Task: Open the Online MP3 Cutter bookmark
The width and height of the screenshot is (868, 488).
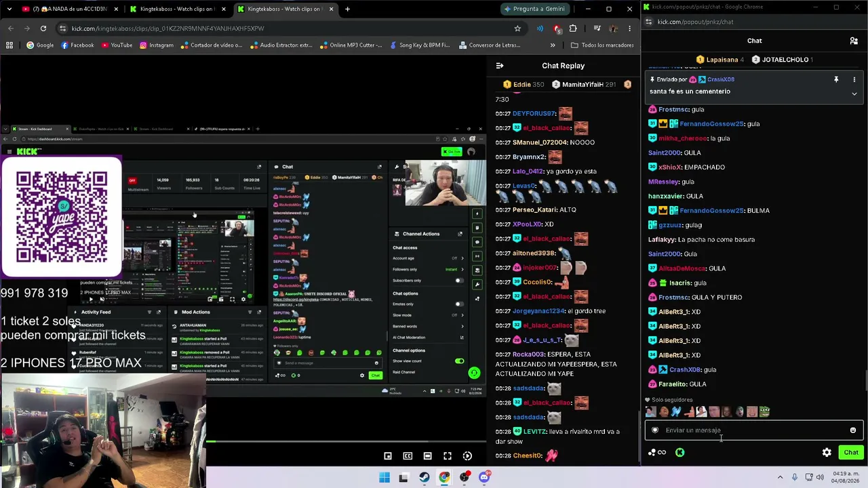Action: pos(351,45)
